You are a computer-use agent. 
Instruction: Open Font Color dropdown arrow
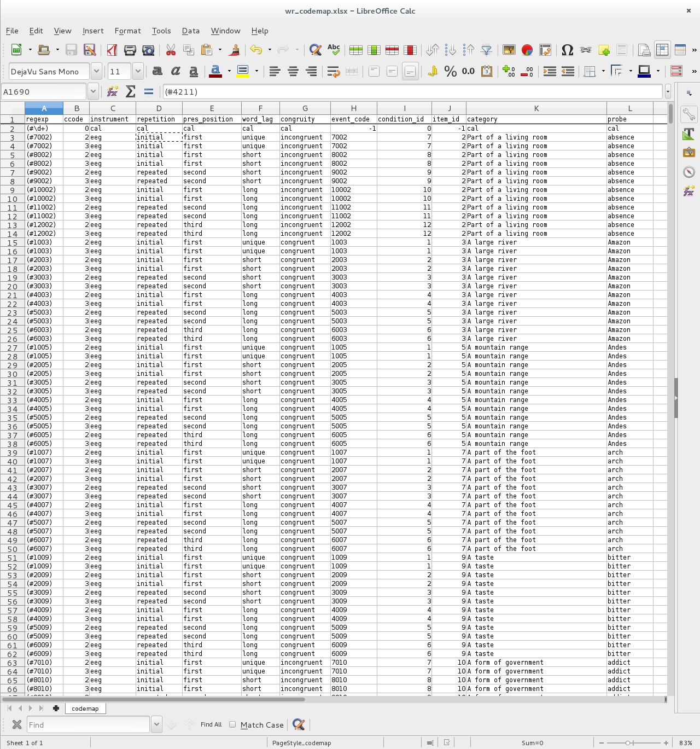229,71
